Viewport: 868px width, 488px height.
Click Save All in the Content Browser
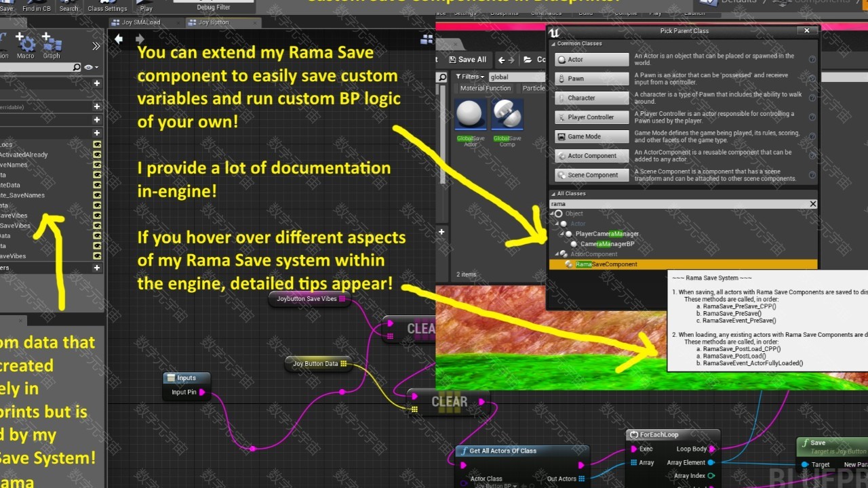[467, 60]
